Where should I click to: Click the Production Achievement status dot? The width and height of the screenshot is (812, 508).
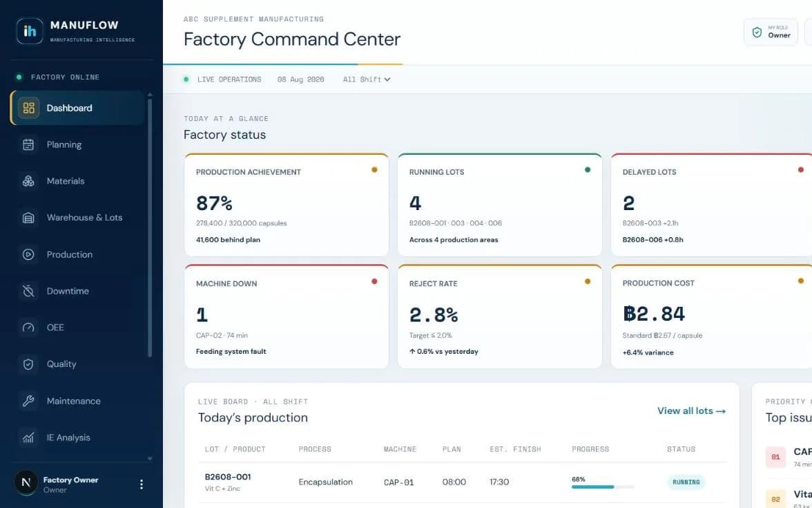click(374, 169)
